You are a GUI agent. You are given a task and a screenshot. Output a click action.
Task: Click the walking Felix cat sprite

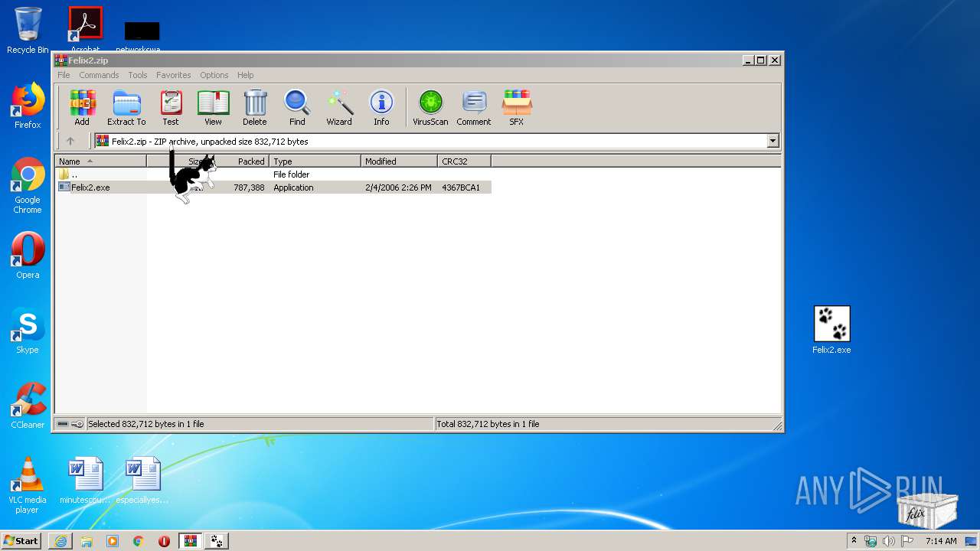[192, 178]
